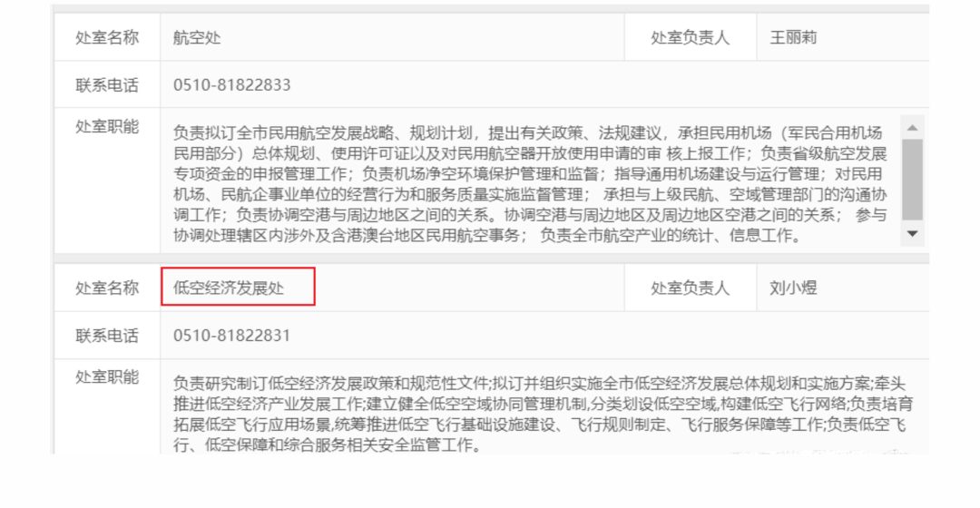Click the scroll up arrow in 航空处 职能 box
Image resolution: width=980 pixels, height=508 pixels.
[913, 128]
